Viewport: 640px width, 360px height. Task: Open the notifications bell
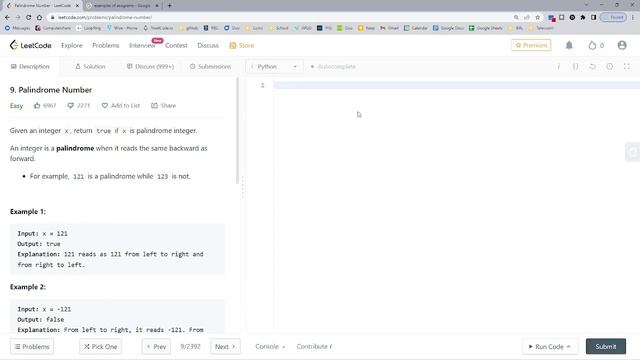pyautogui.click(x=569, y=45)
